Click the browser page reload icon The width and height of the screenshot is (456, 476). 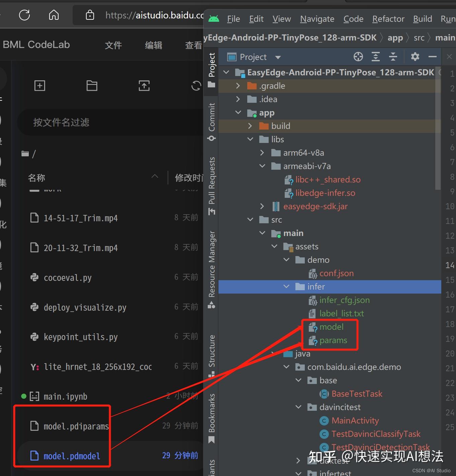coord(24,15)
